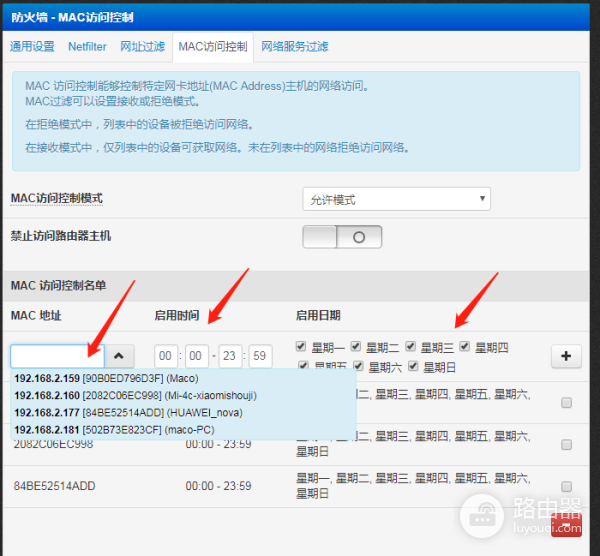The image size is (600, 556).
Task: Uncheck the 星期一 checkbox
Action: pos(302,347)
